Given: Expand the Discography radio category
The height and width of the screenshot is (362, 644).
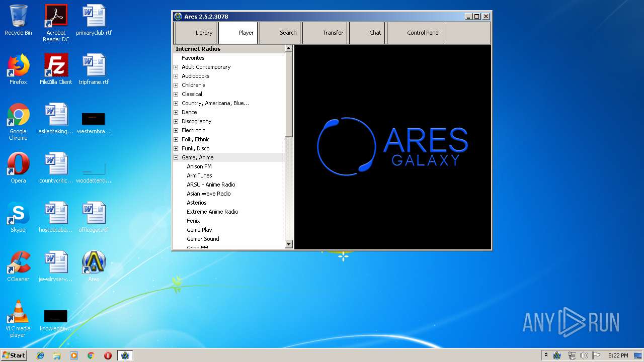Looking at the screenshot, I should tap(176, 121).
